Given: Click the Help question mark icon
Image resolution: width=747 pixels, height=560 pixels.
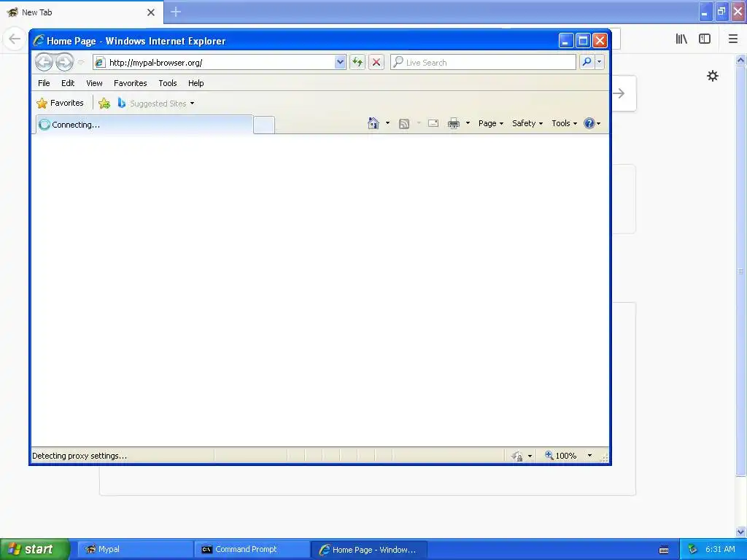Looking at the screenshot, I should click(x=589, y=123).
